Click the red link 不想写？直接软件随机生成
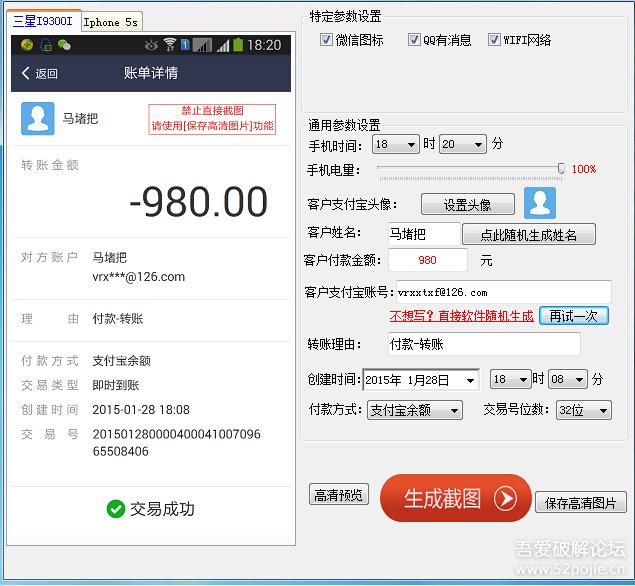 [461, 316]
